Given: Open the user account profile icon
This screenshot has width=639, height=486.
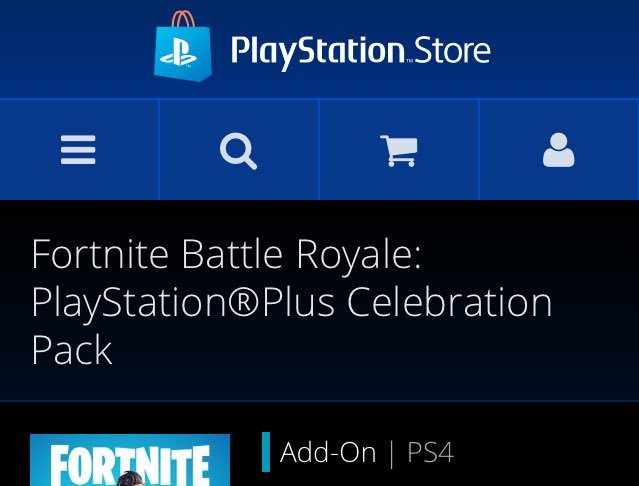Looking at the screenshot, I should 558,150.
